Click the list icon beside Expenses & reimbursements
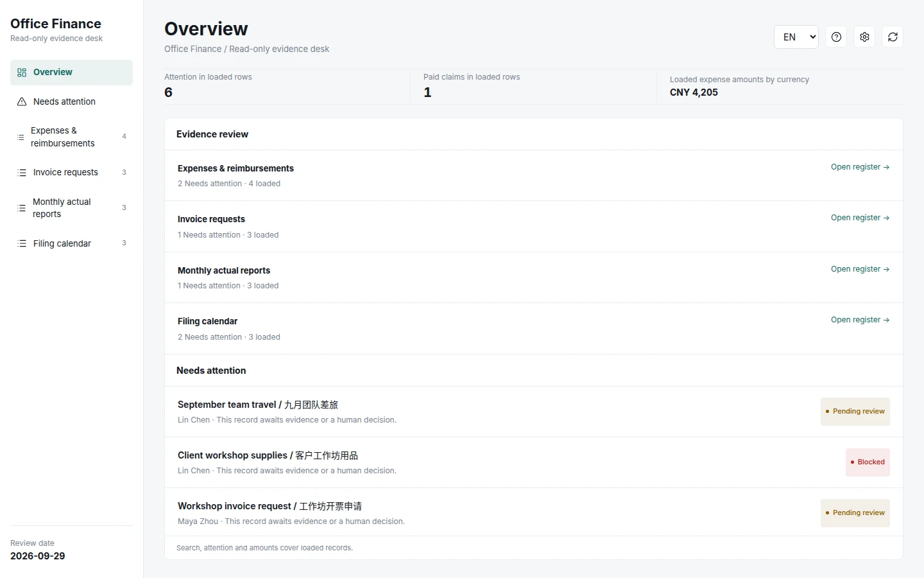Image resolution: width=924 pixels, height=578 pixels. (x=21, y=137)
